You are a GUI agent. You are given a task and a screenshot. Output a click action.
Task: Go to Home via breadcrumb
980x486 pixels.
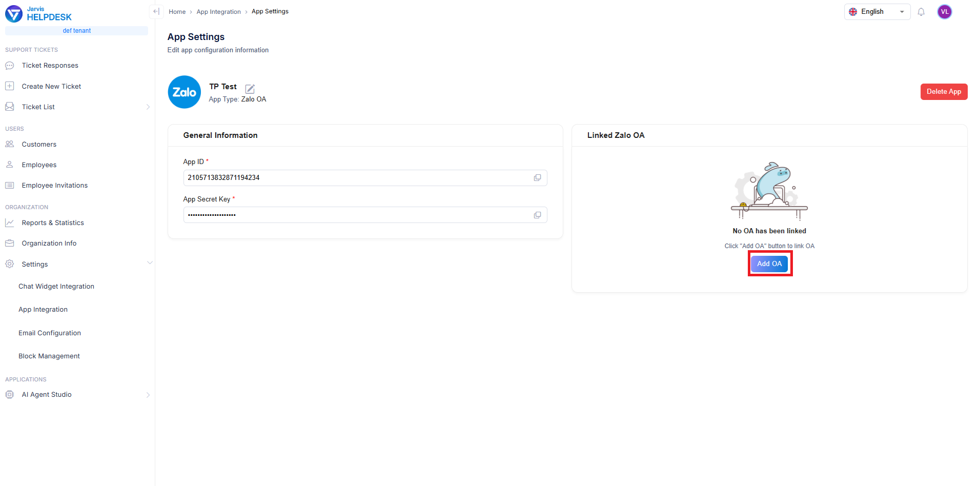177,12
